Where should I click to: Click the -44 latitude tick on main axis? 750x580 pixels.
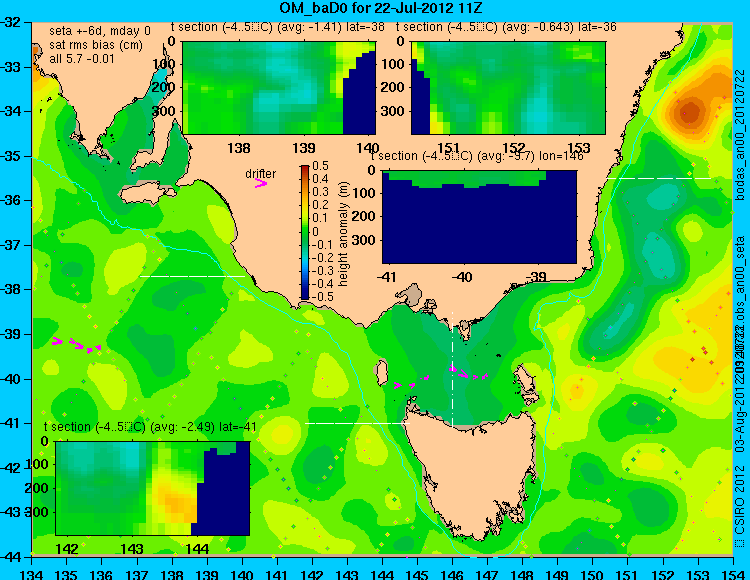[x=11, y=556]
